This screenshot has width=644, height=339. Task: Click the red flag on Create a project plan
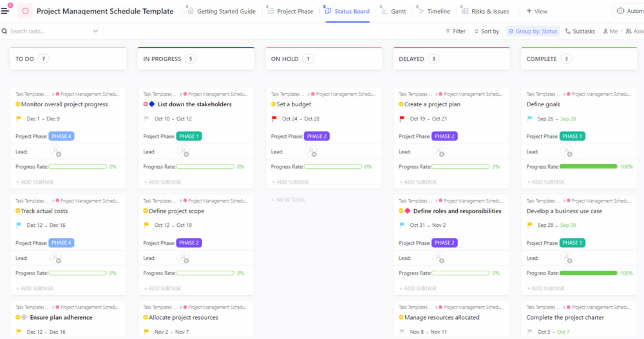click(x=402, y=119)
